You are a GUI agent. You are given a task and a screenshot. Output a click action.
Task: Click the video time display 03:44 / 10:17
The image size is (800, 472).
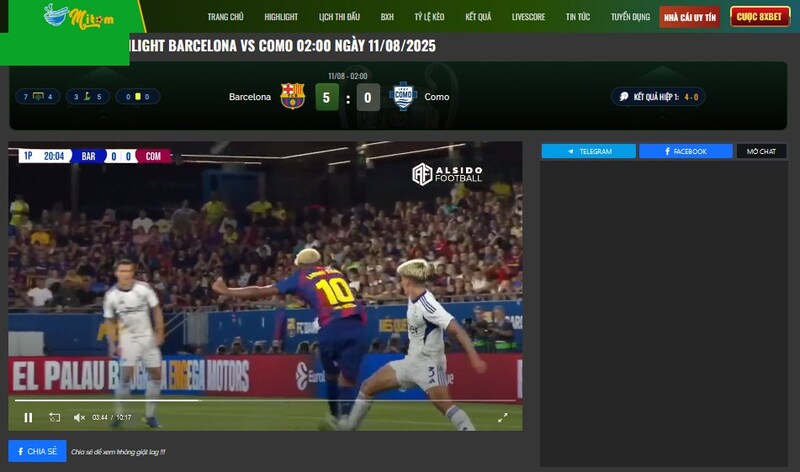[111, 417]
